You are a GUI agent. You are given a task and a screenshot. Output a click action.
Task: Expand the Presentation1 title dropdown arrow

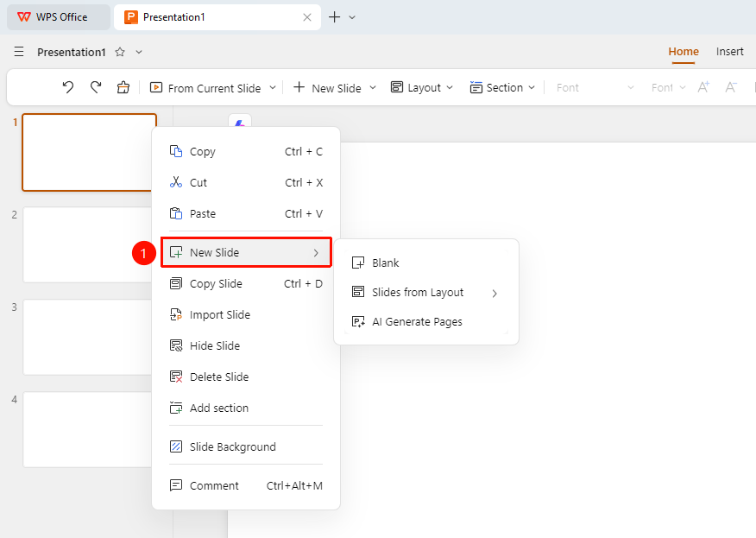click(139, 52)
